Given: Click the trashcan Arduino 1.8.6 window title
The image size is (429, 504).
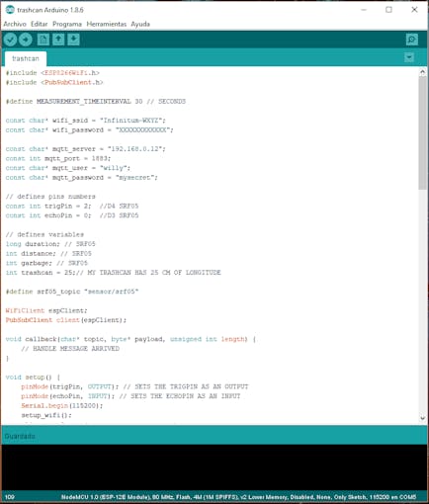Looking at the screenshot, I should pyautogui.click(x=50, y=10).
